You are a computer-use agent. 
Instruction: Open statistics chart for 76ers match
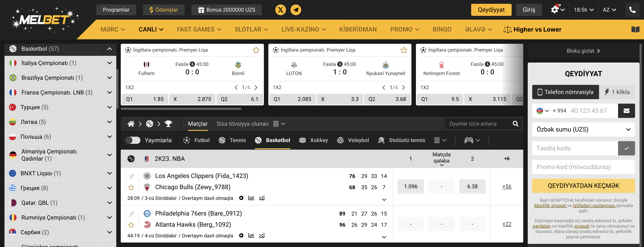(251, 235)
